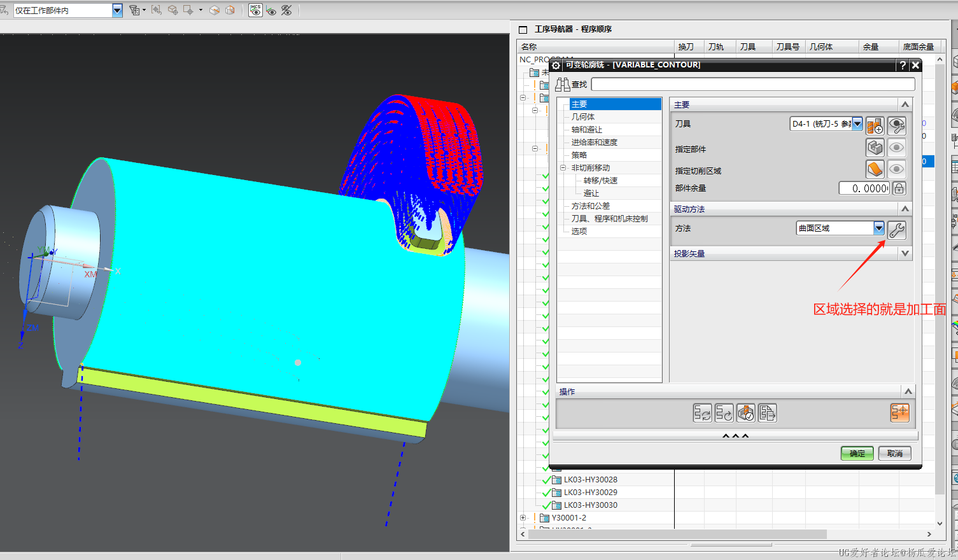Click the binoculars 查找 icon in dialog
This screenshot has height=560, width=958.
562,85
